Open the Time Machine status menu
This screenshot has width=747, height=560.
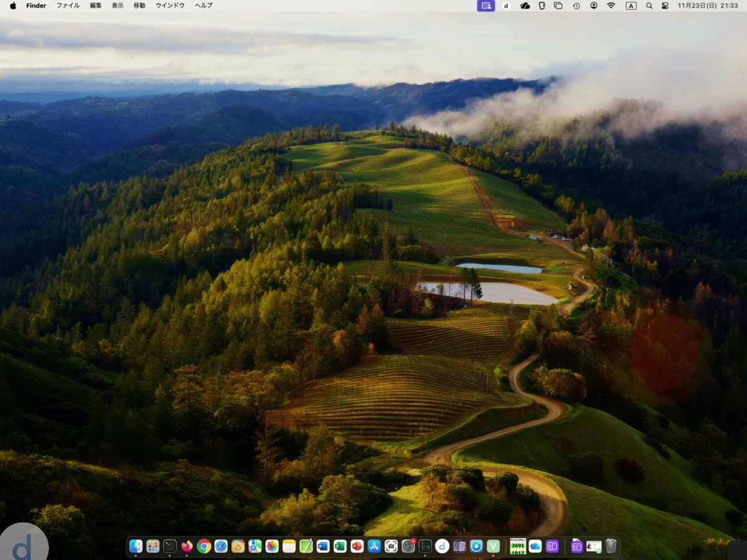click(x=576, y=6)
